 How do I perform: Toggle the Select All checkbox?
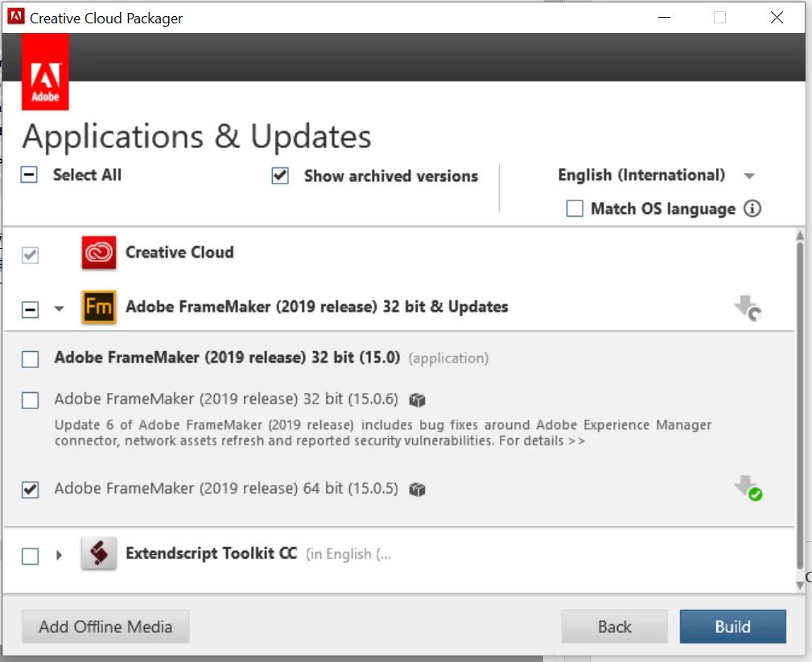(29, 175)
